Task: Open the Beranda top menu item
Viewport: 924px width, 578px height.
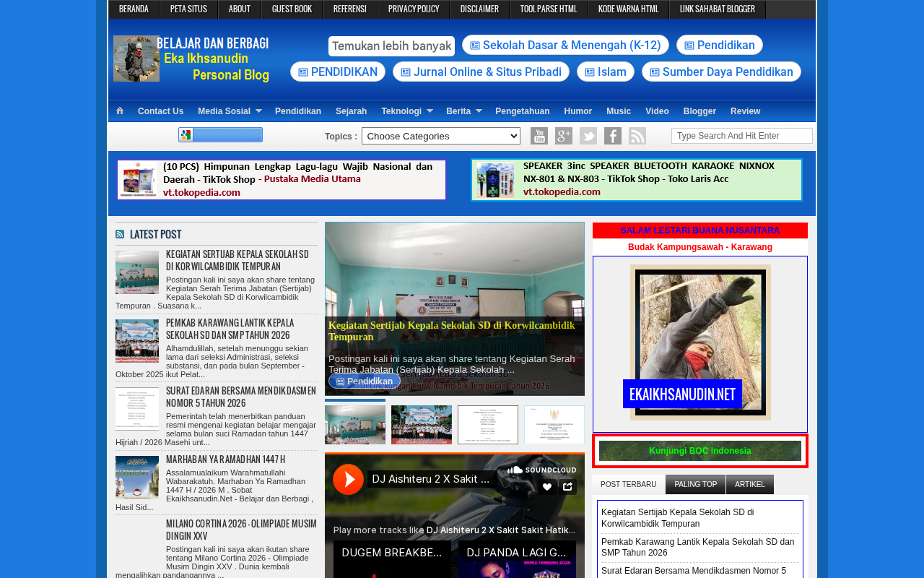Action: coord(134,9)
